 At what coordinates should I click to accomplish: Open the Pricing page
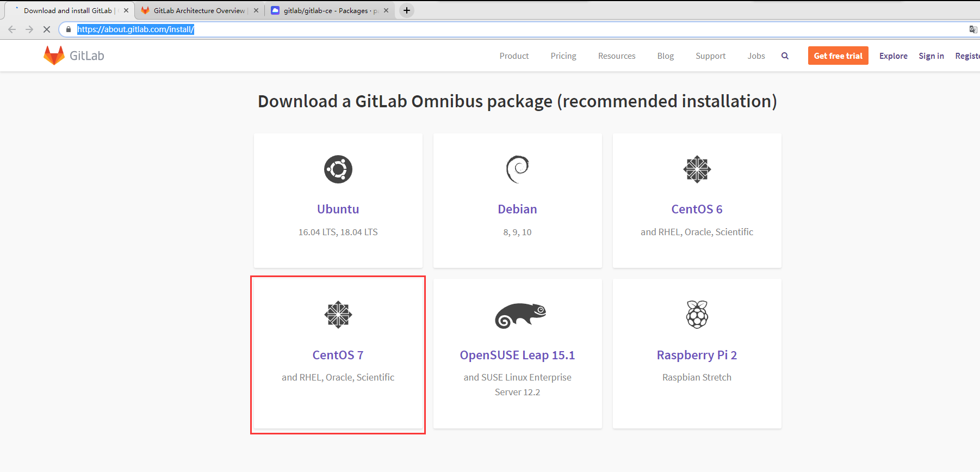(563, 56)
